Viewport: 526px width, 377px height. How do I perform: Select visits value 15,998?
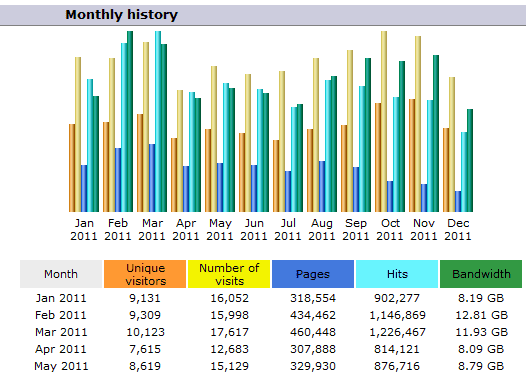(x=229, y=315)
